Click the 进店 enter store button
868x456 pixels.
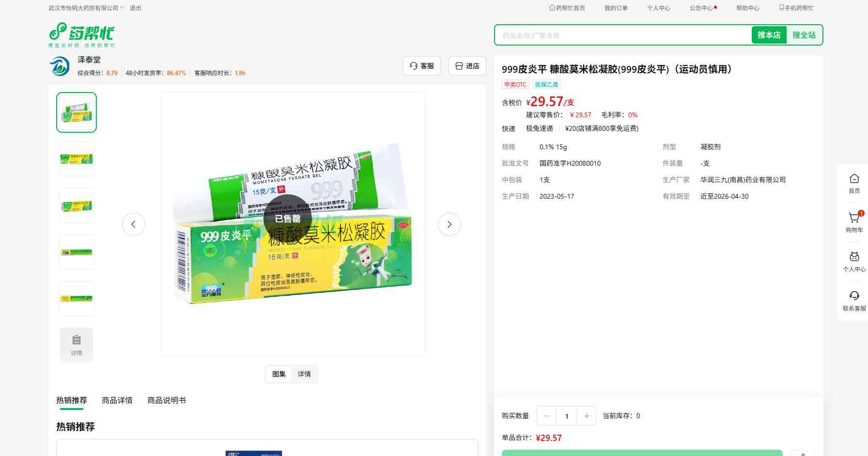coord(467,66)
